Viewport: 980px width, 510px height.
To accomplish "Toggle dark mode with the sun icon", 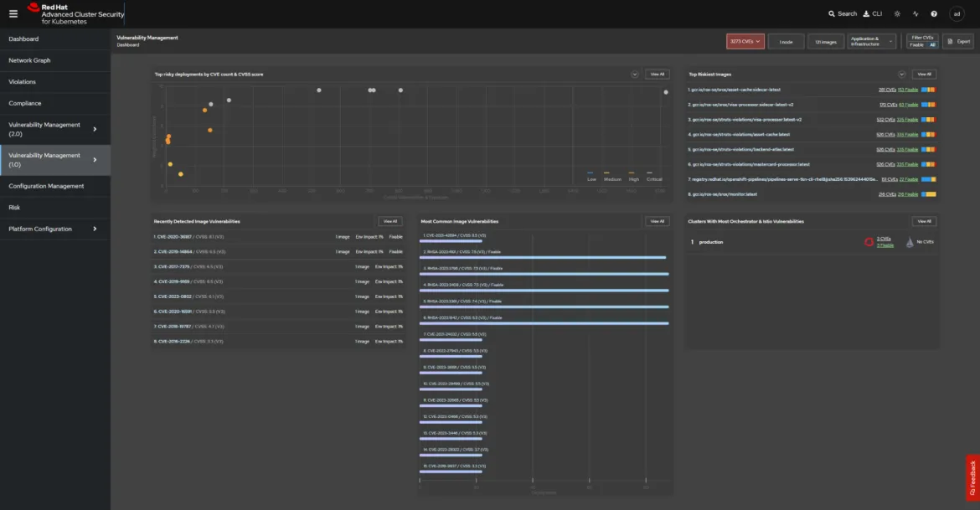I will click(895, 13).
